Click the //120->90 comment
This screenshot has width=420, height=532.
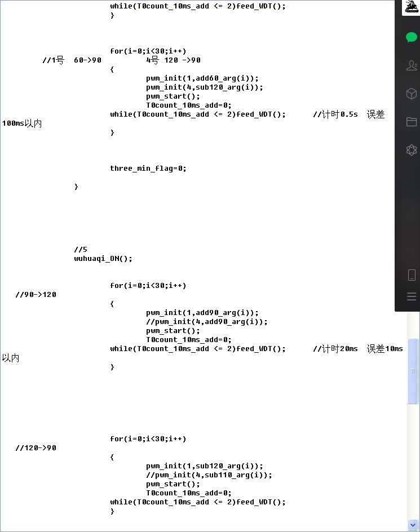36,448
